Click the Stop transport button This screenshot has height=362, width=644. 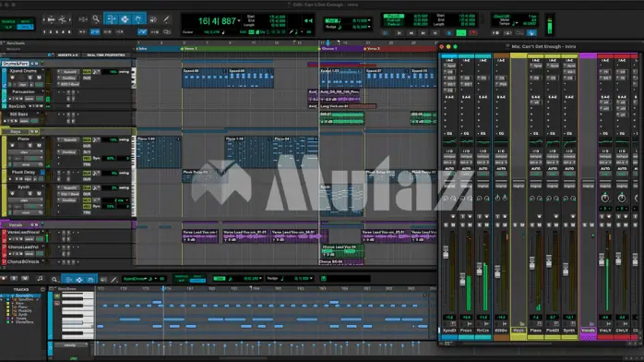click(449, 33)
